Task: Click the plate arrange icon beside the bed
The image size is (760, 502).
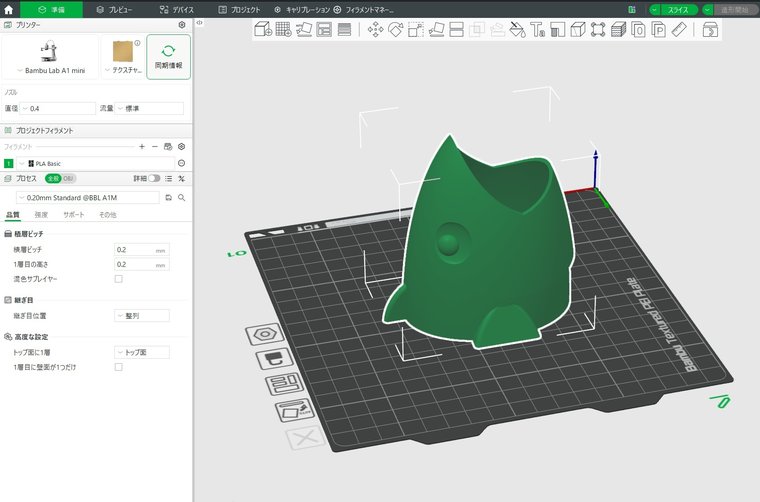Action: click(x=285, y=384)
